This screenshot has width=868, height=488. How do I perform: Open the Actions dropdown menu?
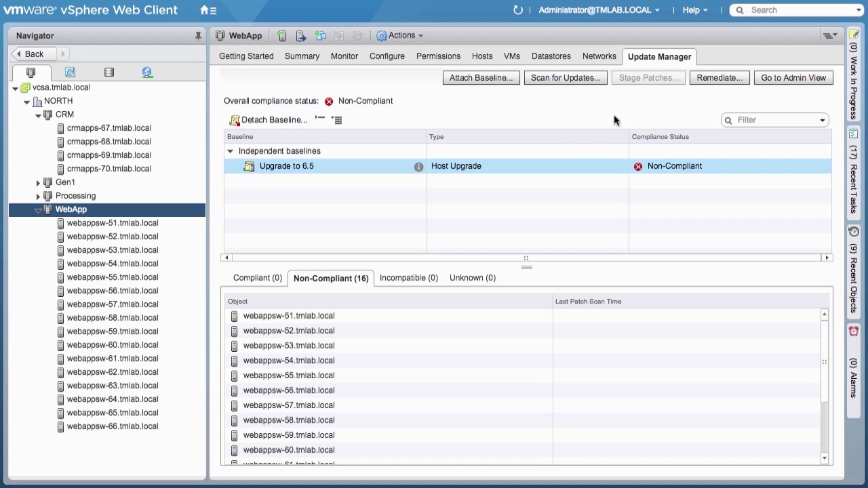coord(400,35)
